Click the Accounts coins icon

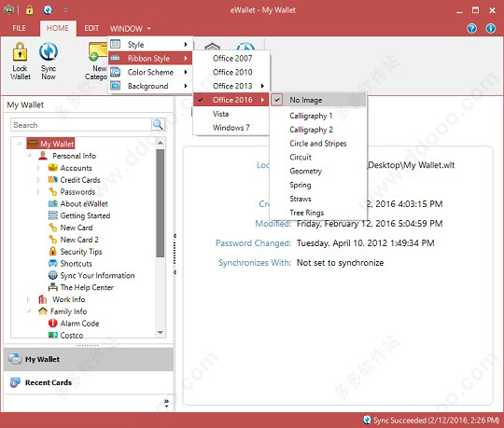coord(52,168)
